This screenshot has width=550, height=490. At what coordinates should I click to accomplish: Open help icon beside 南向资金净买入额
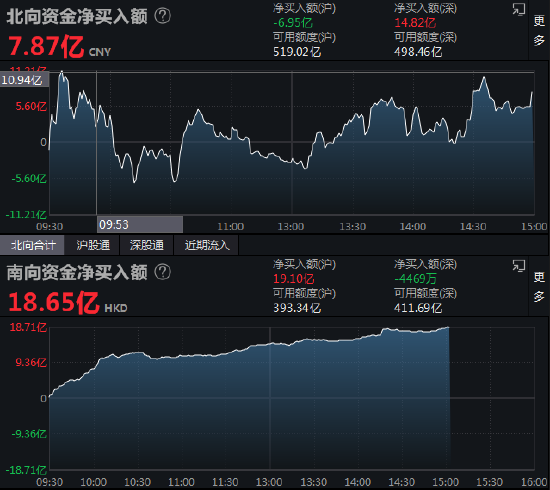point(162,272)
